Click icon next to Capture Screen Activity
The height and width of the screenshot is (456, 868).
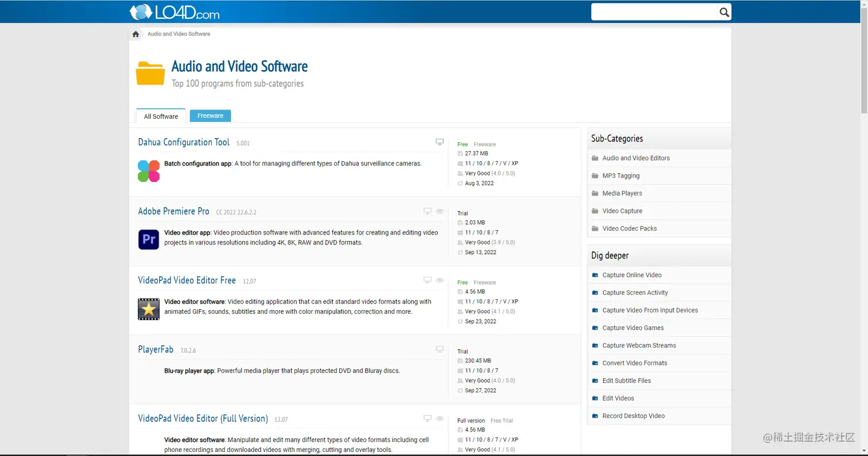(x=595, y=293)
